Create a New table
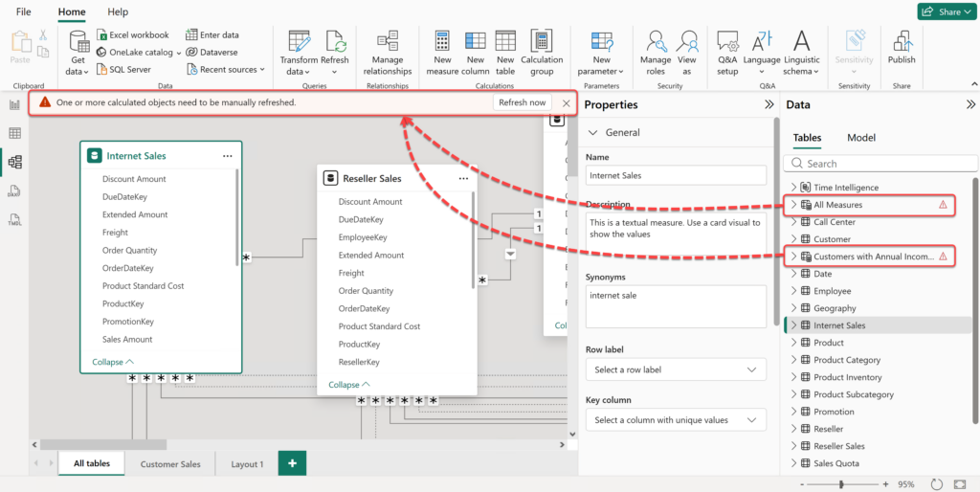This screenshot has height=492, width=980. pos(505,54)
